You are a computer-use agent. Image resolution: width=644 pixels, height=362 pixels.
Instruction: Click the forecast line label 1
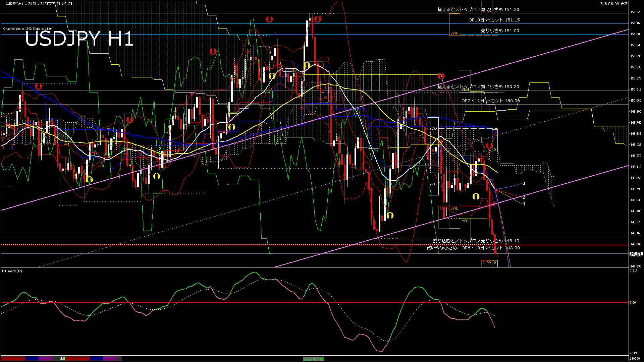(x=524, y=204)
